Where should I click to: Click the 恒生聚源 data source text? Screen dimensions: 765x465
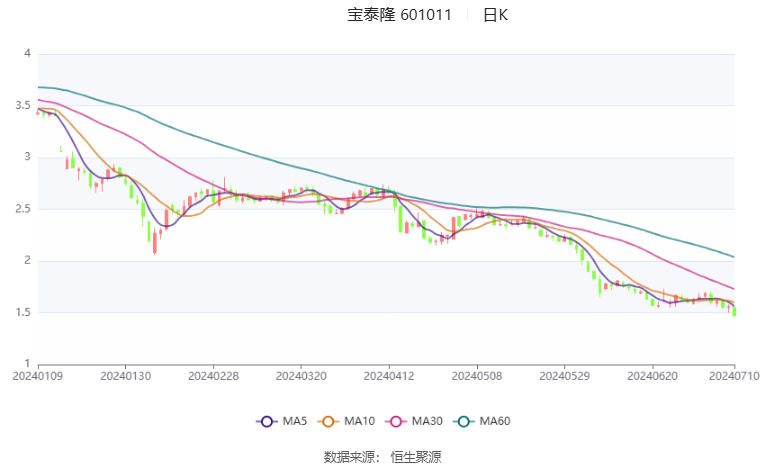coord(416,457)
